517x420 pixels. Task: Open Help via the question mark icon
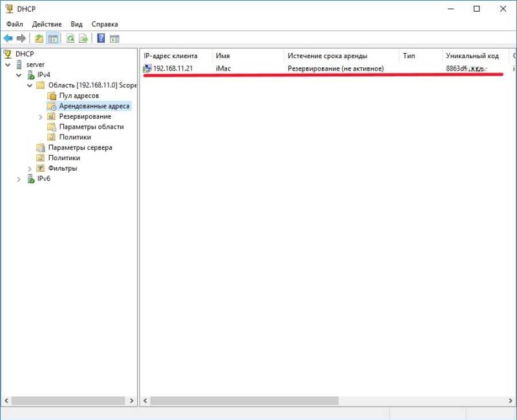click(101, 39)
